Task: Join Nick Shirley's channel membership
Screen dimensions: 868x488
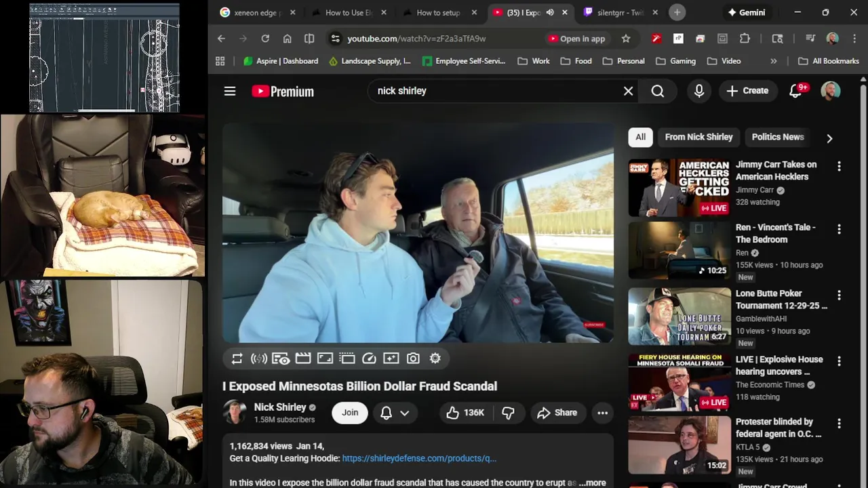Action: [x=350, y=413]
